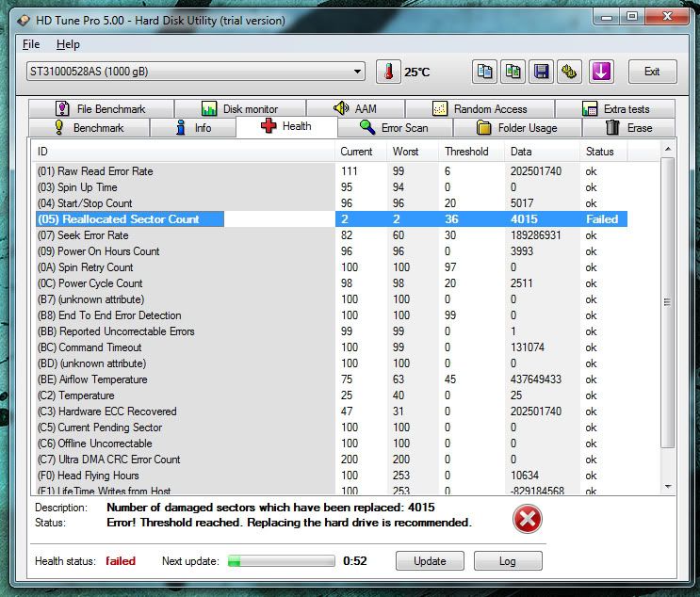Screen dimensions: 700x597
Task: Click the copy screenshot to clipboard icon
Action: tap(513, 72)
